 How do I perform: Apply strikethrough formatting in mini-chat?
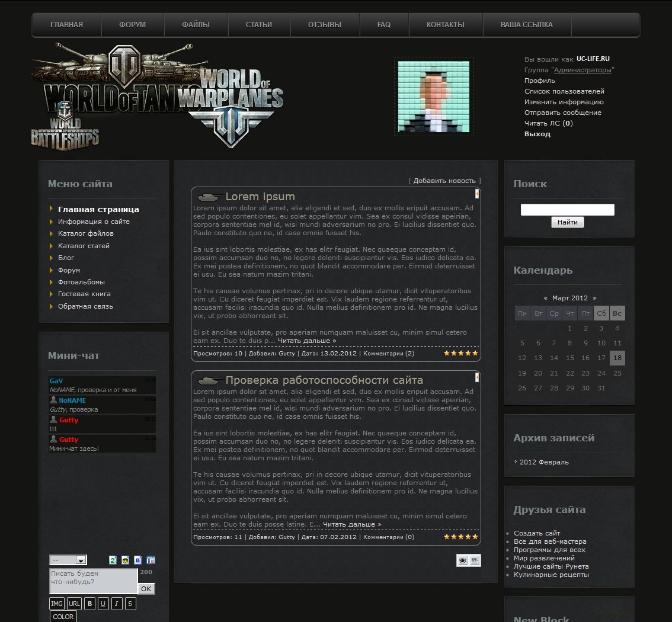[130, 604]
